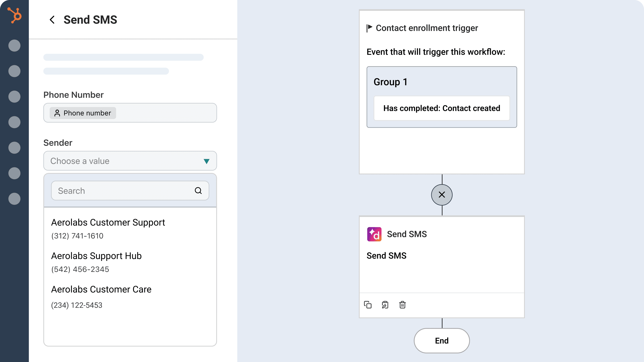The height and width of the screenshot is (362, 644).
Task: Click the Diallink app icon on Send SMS
Action: click(x=374, y=234)
